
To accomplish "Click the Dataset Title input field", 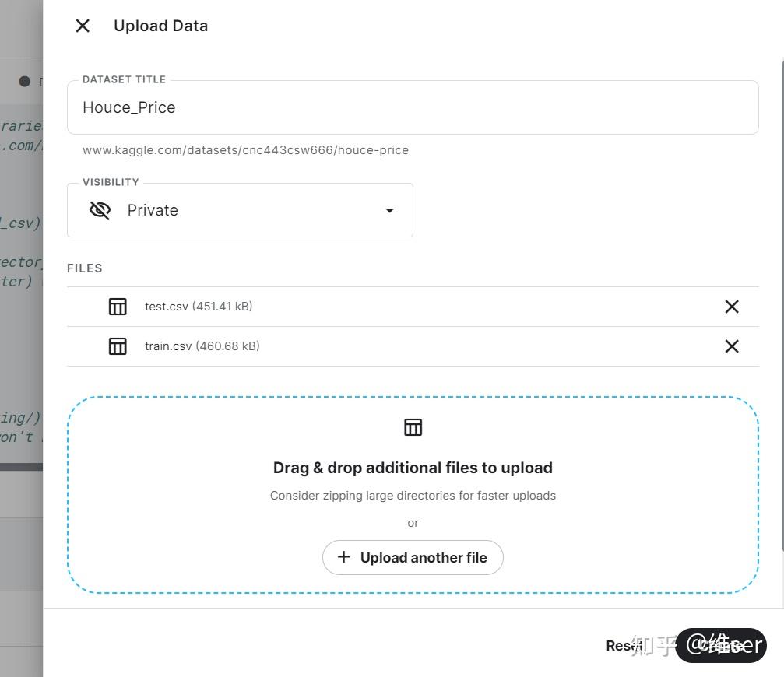I will pos(413,107).
